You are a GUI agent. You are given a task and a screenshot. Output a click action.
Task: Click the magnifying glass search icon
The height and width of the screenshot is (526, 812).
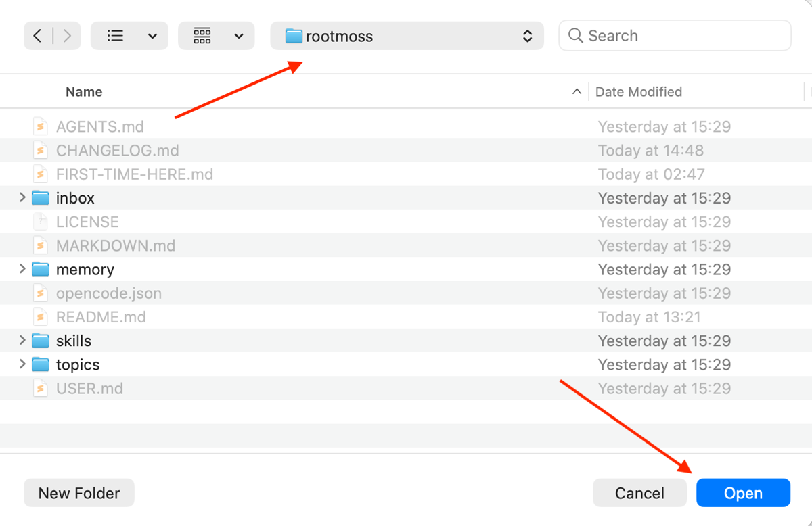tap(576, 36)
